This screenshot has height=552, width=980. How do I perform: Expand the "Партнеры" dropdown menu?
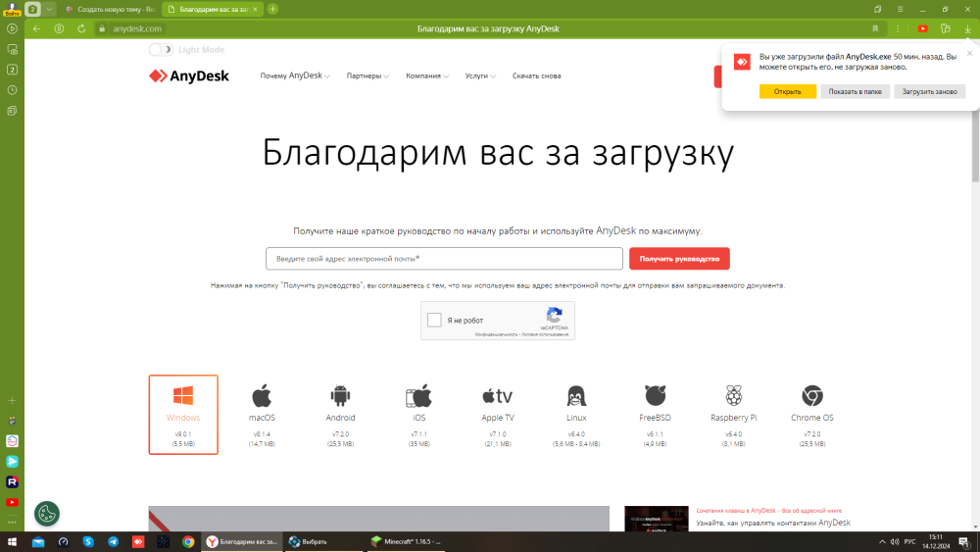(x=367, y=75)
